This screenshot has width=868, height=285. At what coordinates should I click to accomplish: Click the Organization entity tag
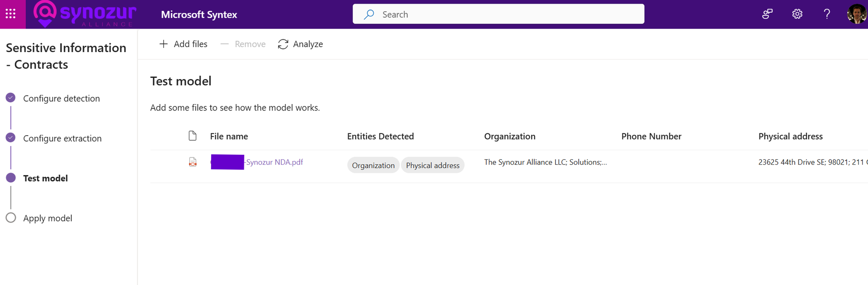click(373, 165)
